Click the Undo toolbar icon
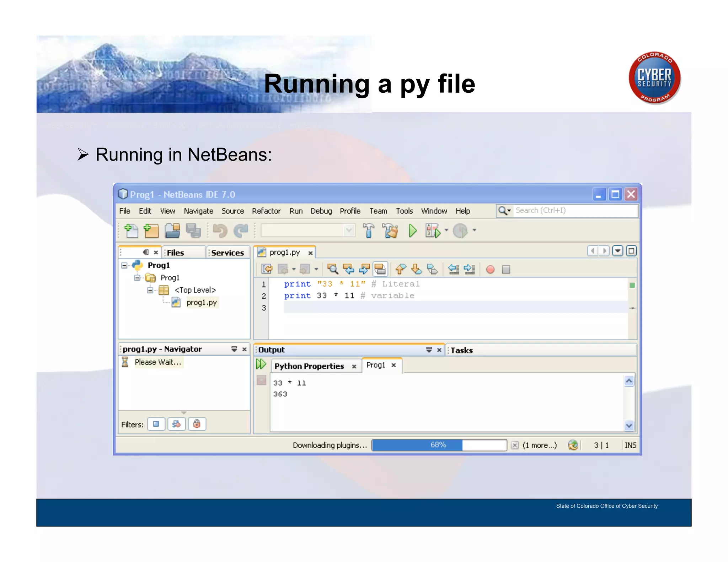This screenshot has width=728, height=562. pyautogui.click(x=220, y=231)
